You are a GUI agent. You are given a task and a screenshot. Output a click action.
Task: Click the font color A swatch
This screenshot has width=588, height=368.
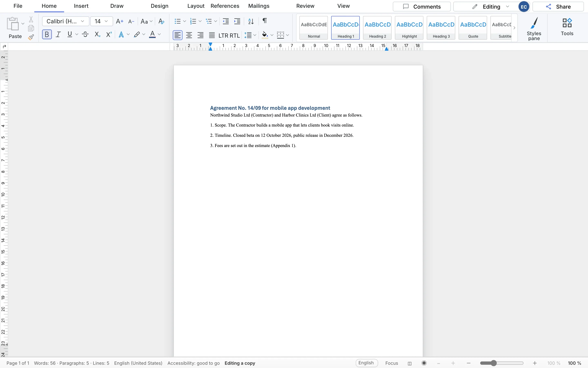pyautogui.click(x=152, y=35)
